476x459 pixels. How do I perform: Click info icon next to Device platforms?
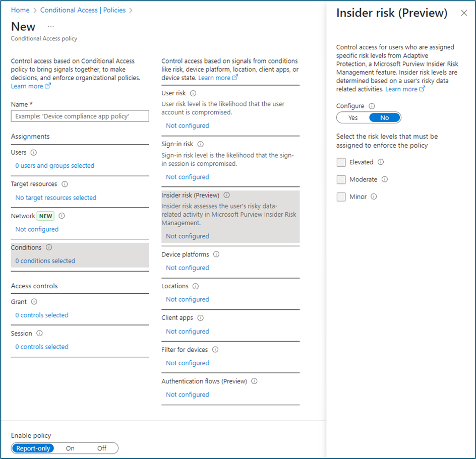click(216, 254)
